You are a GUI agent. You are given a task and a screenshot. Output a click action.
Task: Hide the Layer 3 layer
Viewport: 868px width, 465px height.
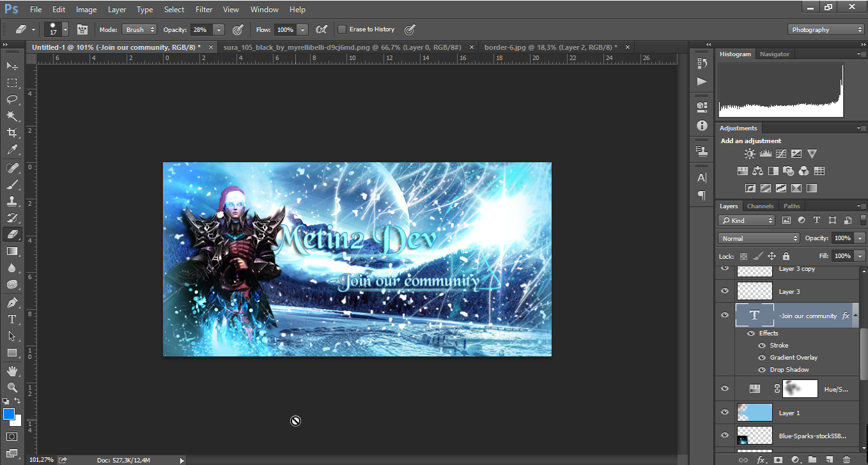tap(725, 291)
